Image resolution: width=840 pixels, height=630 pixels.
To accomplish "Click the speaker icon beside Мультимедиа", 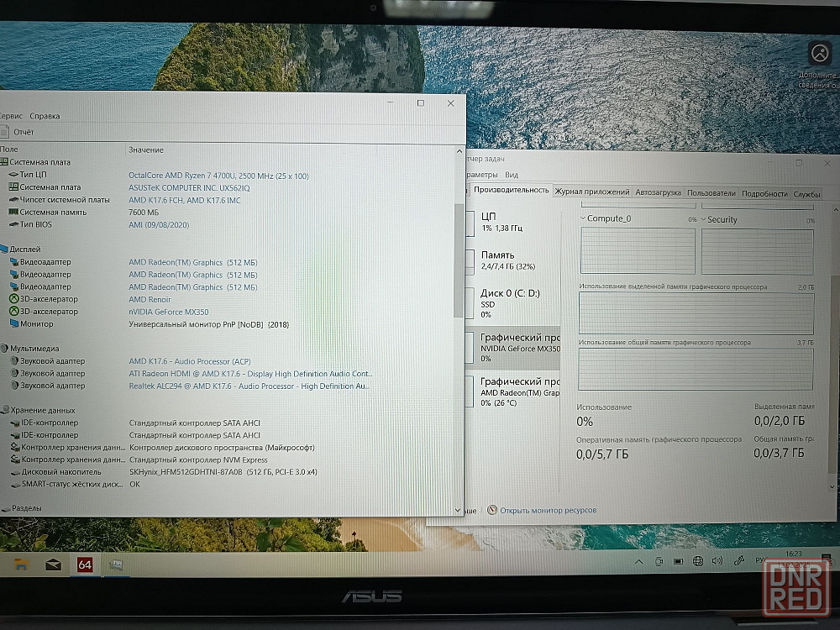I will click(4, 349).
